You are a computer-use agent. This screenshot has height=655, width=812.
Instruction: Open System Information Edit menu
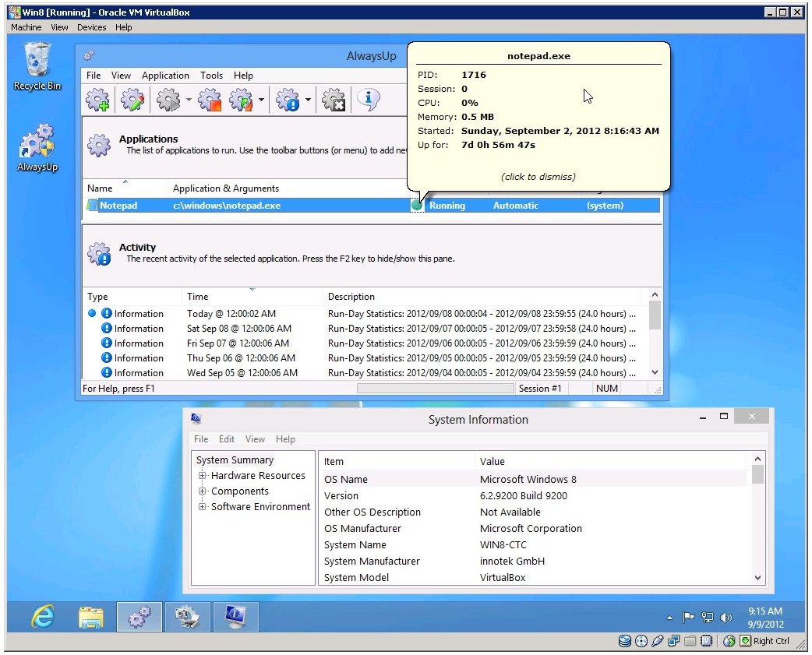click(x=226, y=439)
